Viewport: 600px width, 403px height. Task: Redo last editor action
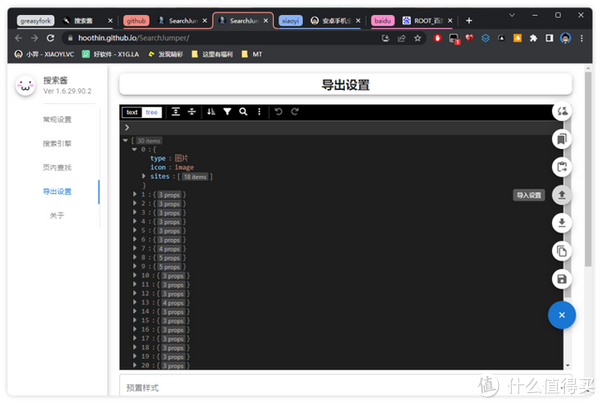[295, 112]
